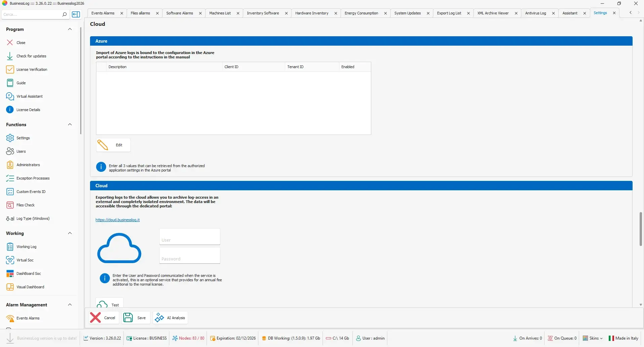Sort by Client ID column header
Screen dimensions: 644x347
tap(253, 67)
